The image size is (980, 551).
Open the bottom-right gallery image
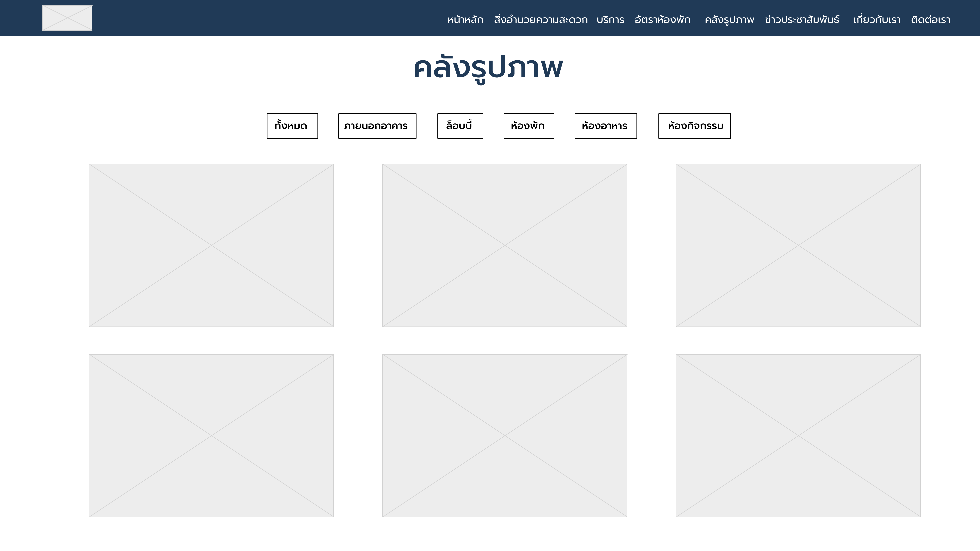[798, 436]
